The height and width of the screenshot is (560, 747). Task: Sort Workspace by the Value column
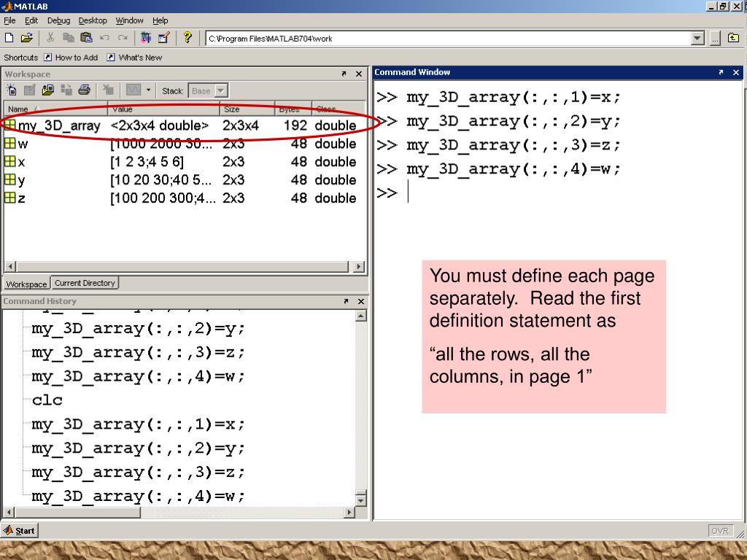click(x=163, y=109)
